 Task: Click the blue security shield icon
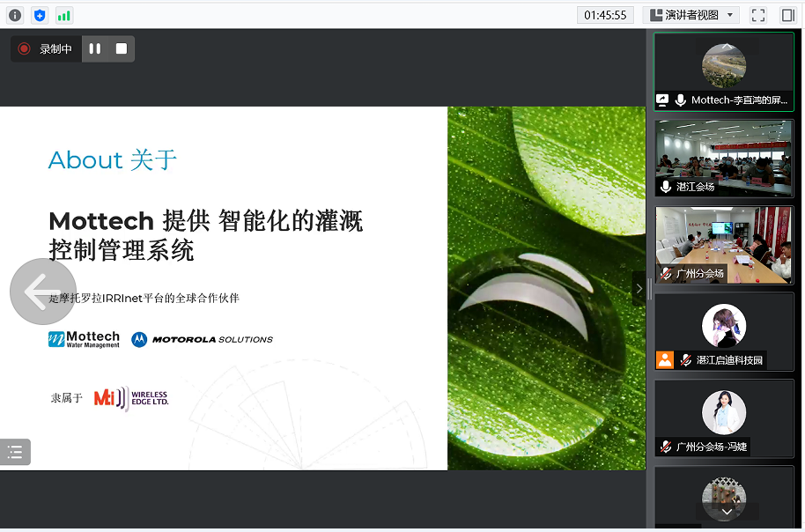coord(40,15)
